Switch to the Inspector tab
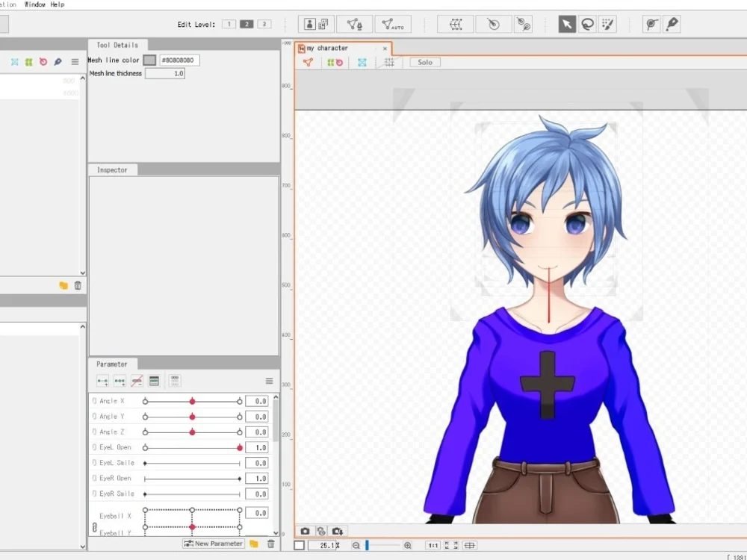Image resolution: width=747 pixels, height=560 pixels. tap(113, 169)
